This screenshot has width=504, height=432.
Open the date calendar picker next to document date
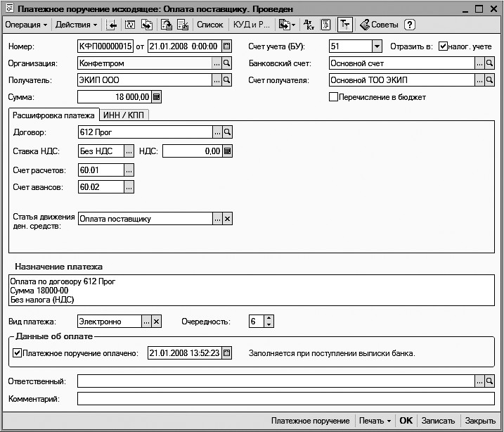pyautogui.click(x=226, y=46)
